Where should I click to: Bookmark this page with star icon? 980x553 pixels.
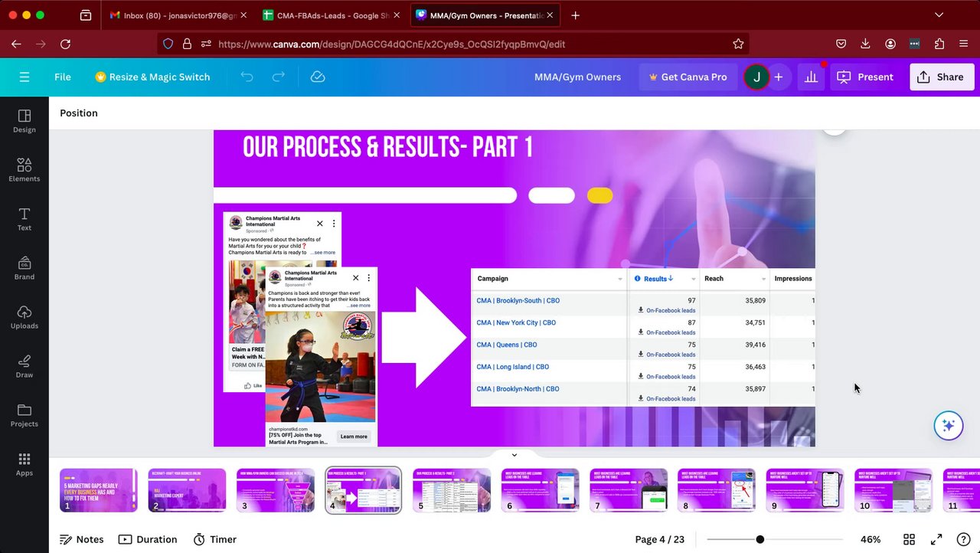tap(738, 44)
